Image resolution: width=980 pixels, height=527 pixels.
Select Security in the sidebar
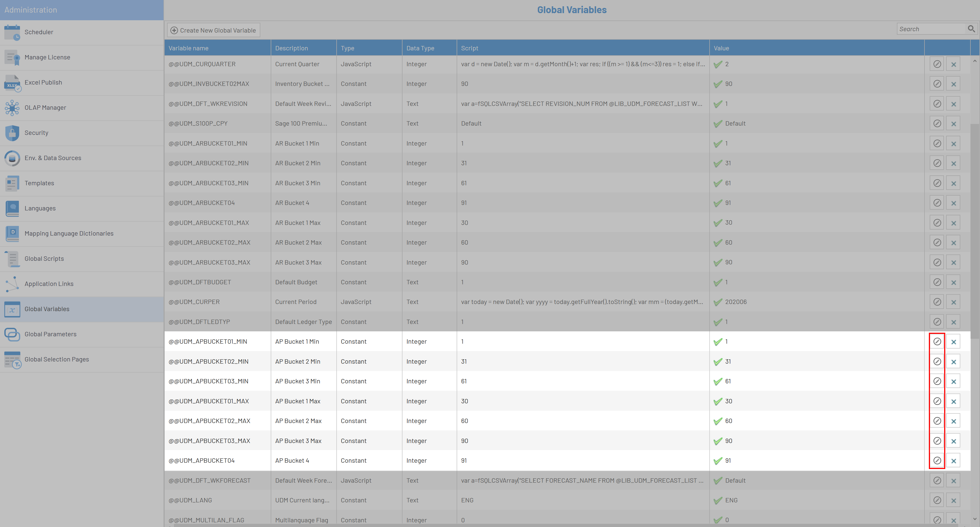click(82, 133)
